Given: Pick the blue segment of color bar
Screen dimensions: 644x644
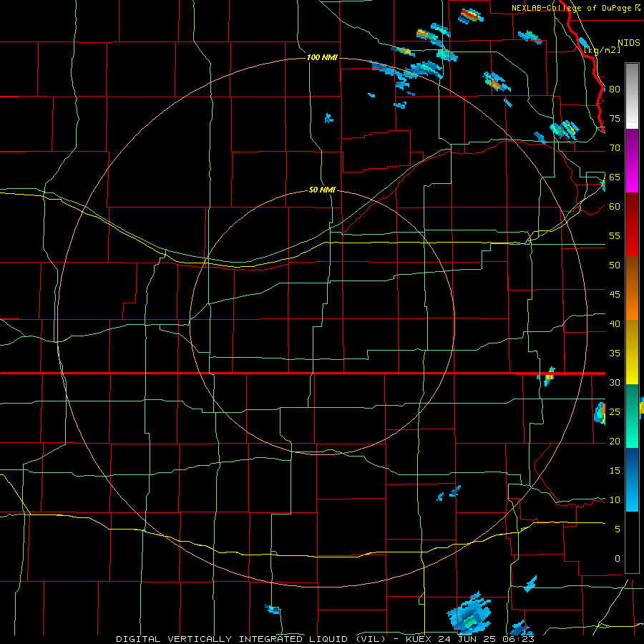Looking at the screenshot, I should coord(632,479).
